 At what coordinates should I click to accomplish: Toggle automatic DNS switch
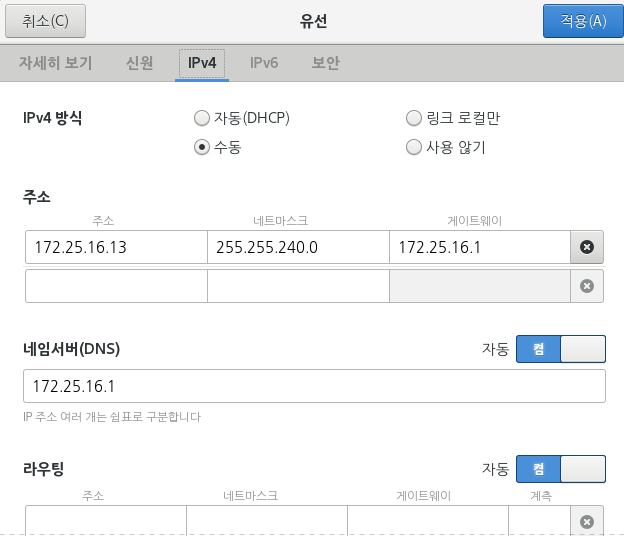click(x=561, y=349)
